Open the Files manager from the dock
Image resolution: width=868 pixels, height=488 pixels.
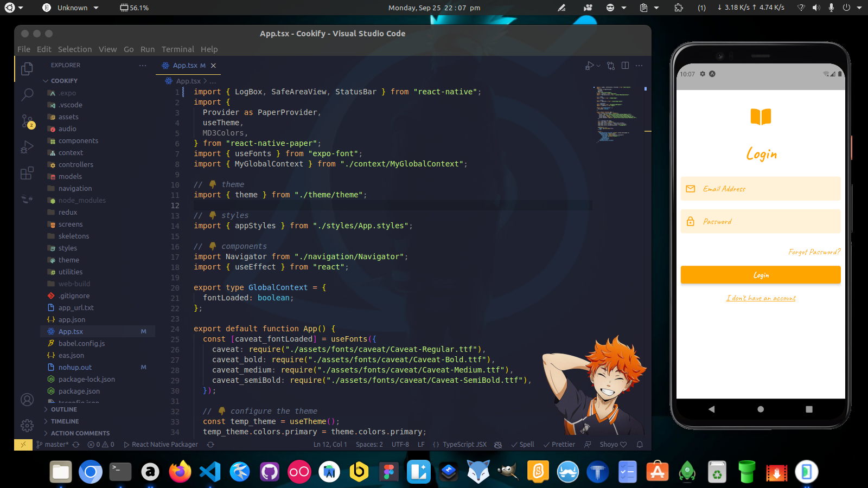61,472
